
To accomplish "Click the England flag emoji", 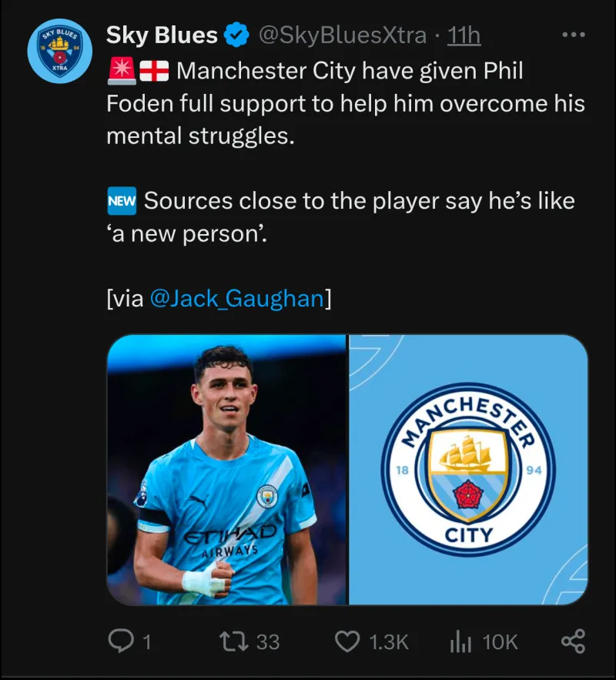I will (154, 72).
